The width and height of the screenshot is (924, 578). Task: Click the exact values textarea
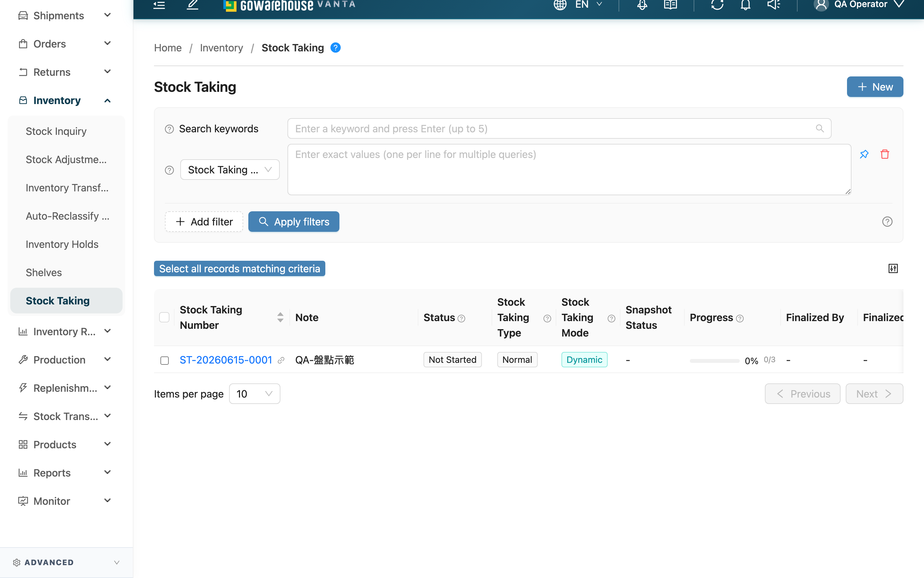569,170
